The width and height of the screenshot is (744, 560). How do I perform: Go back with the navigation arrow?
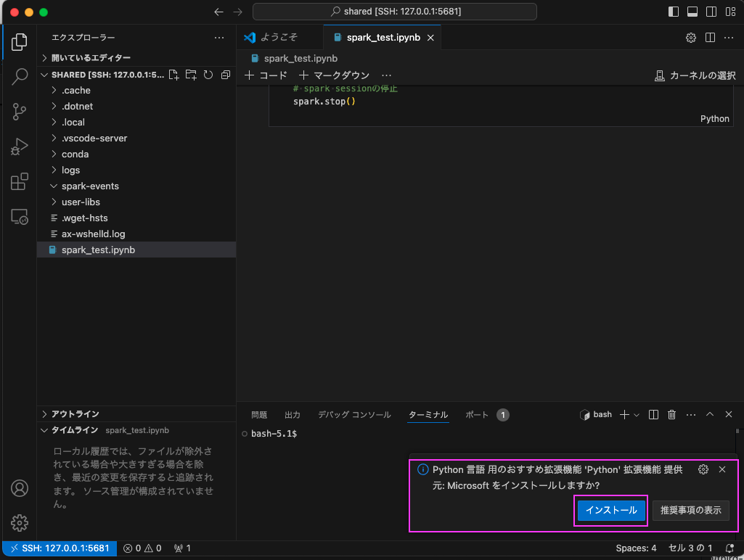(x=218, y=12)
